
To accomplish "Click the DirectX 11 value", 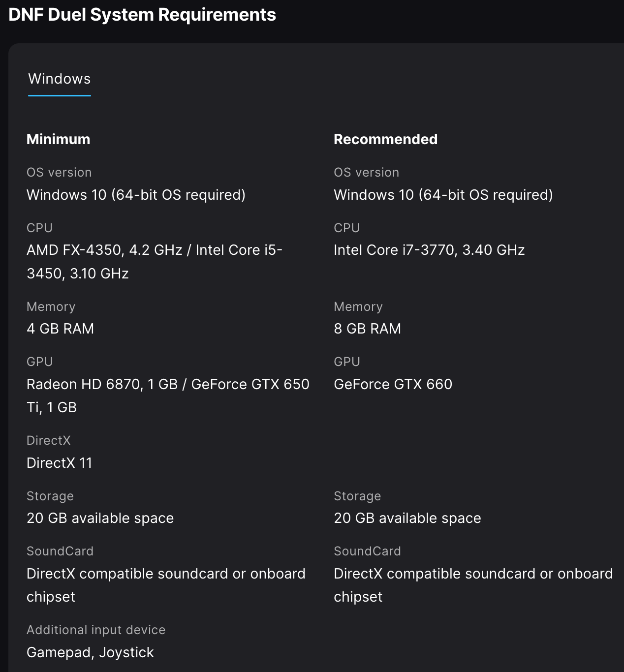I will 59,463.
